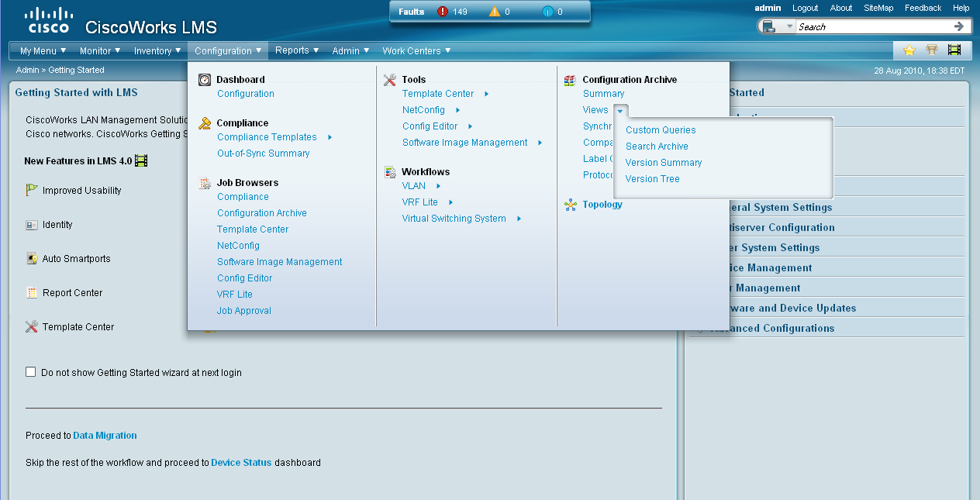Open the Reports dropdown menu
Viewport: 980px width, 500px height.
297,51
